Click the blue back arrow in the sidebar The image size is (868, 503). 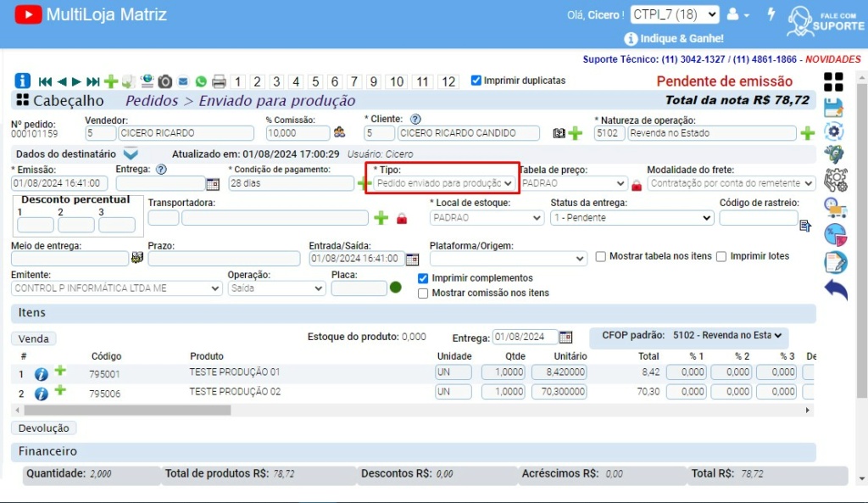click(836, 289)
